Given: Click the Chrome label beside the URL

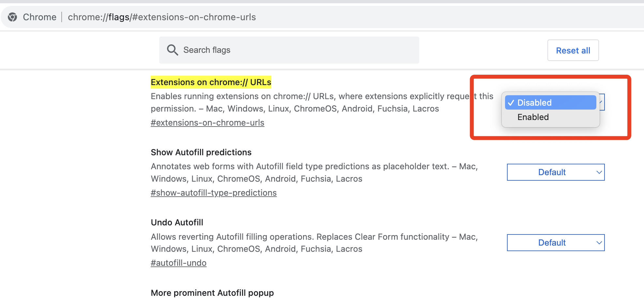Looking at the screenshot, I should pyautogui.click(x=39, y=17).
